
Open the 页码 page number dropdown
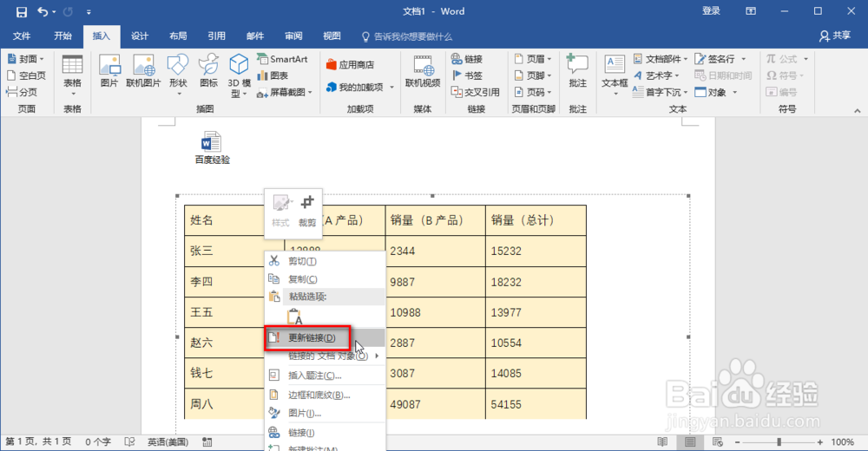pos(533,92)
